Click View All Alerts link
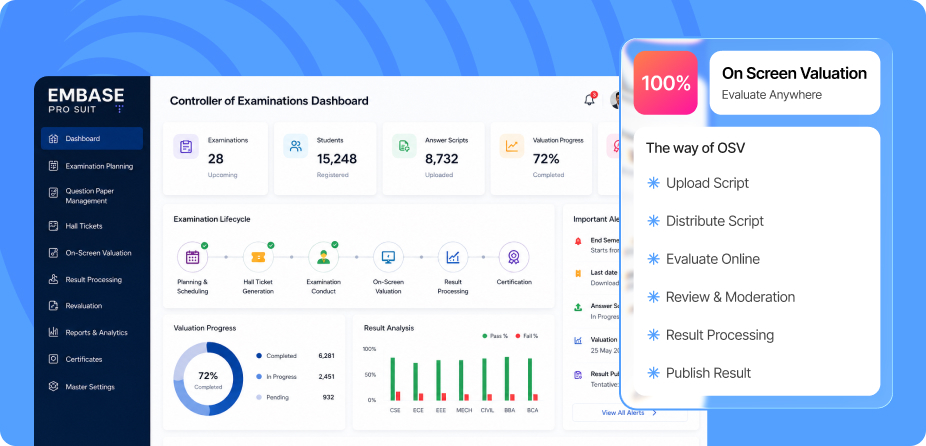 (x=630, y=412)
